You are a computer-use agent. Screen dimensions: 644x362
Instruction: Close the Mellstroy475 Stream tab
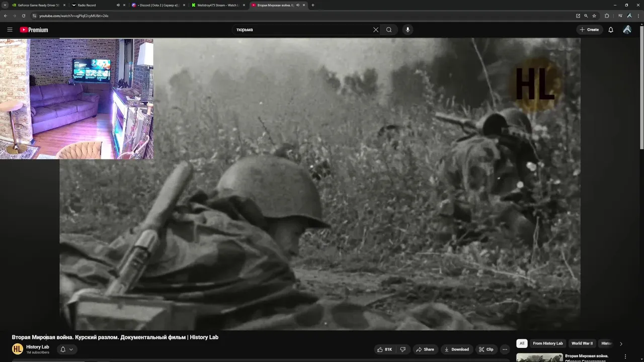(x=244, y=5)
